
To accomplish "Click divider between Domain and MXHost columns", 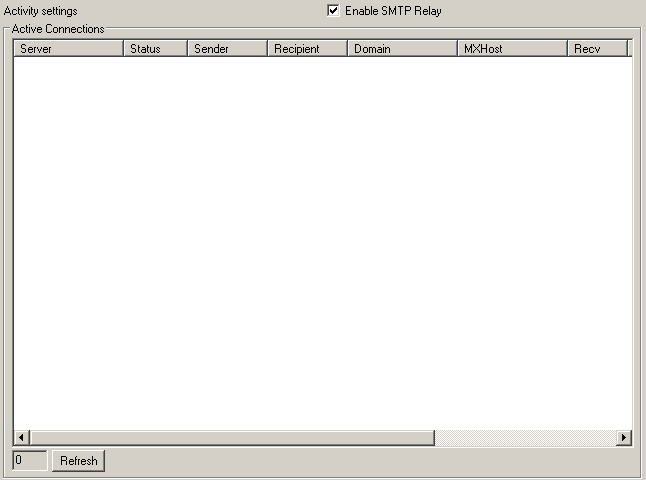I will [457, 48].
